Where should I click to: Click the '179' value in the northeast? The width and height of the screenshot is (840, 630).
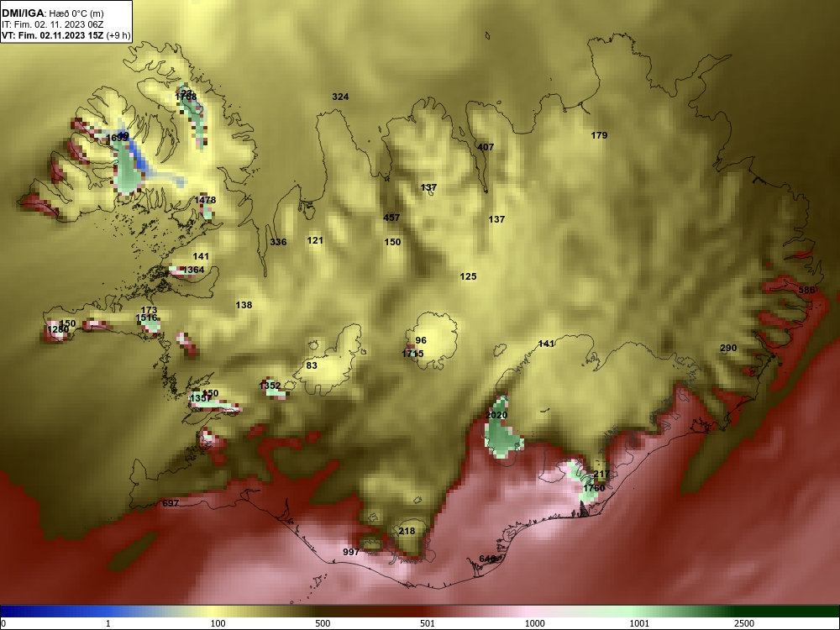(599, 135)
